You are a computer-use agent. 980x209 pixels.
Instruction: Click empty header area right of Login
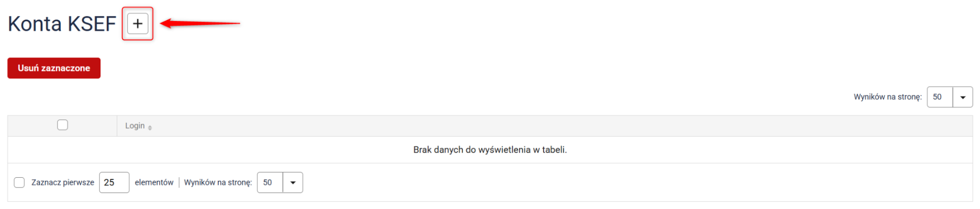coord(564,126)
